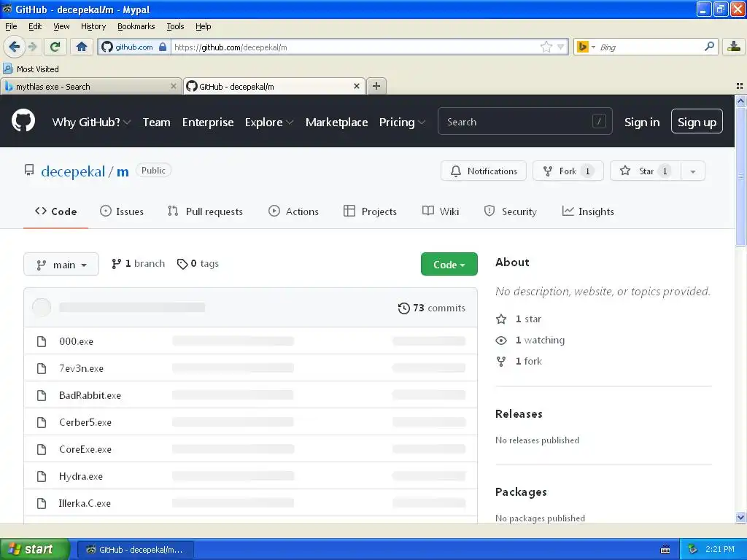
Task: Click the 000.exe file icon
Action: click(x=42, y=341)
